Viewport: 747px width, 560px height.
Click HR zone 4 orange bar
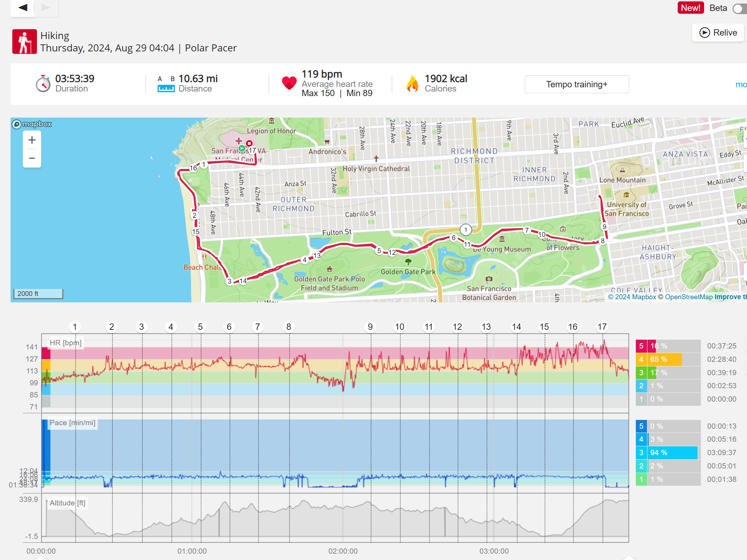[x=665, y=359]
